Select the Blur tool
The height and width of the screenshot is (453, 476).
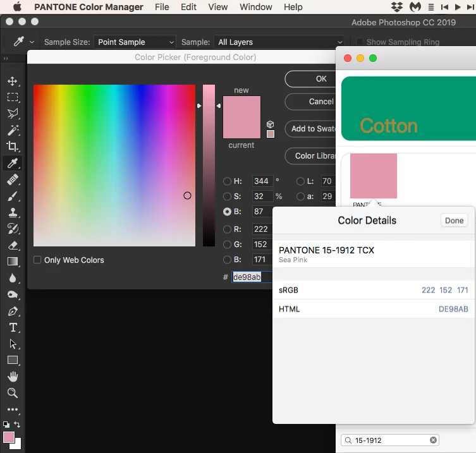coord(13,278)
